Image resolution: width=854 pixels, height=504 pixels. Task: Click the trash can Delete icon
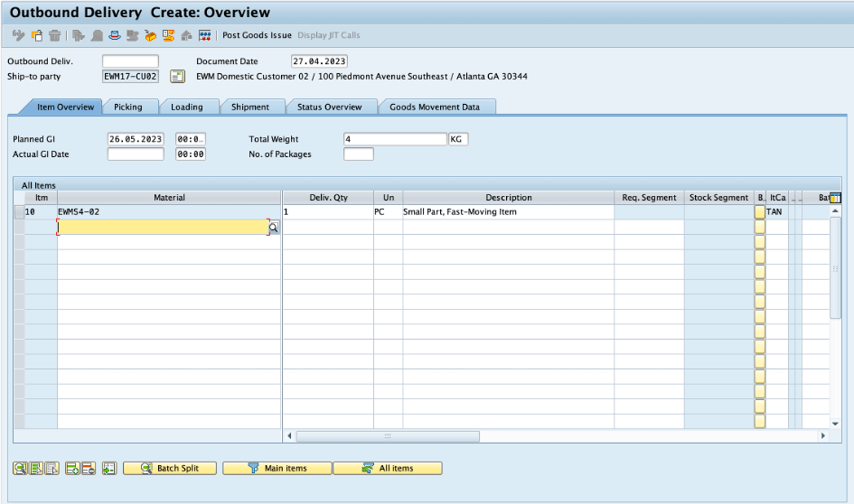click(x=54, y=35)
